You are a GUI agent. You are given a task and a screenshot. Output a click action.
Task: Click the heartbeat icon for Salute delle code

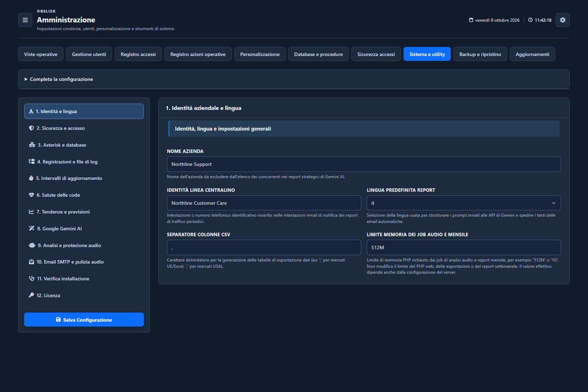pos(31,195)
